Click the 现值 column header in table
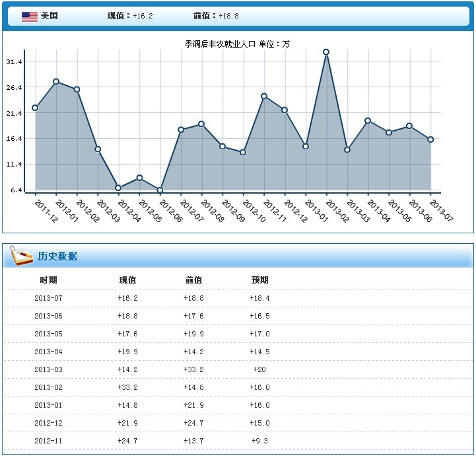This screenshot has height=456, width=476. 127,280
